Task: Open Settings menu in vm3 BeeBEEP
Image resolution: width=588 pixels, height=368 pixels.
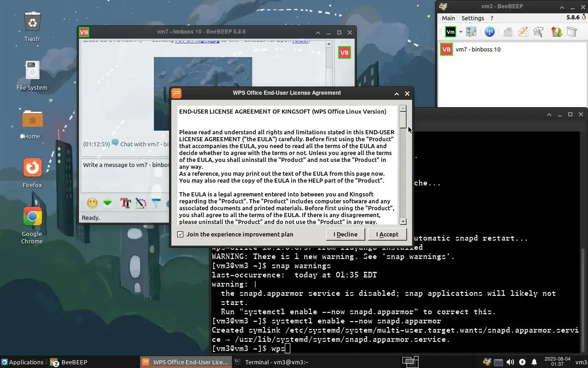Action: pos(473,18)
